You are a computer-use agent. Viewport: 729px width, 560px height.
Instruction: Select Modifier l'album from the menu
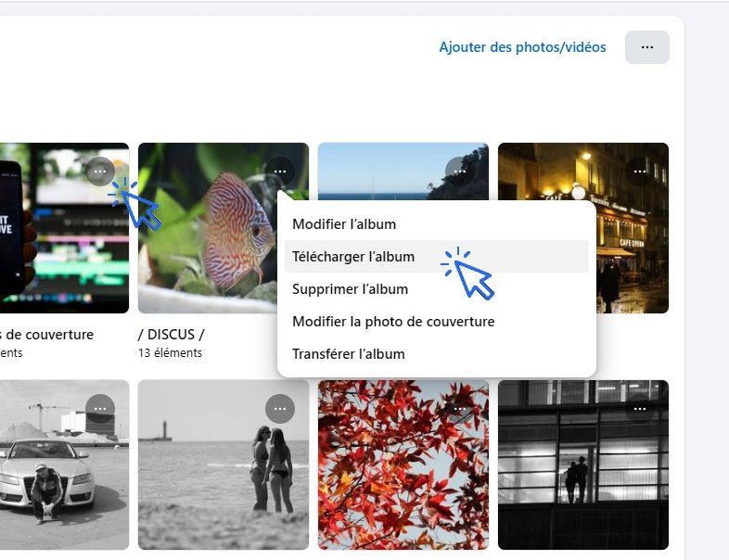(x=344, y=224)
